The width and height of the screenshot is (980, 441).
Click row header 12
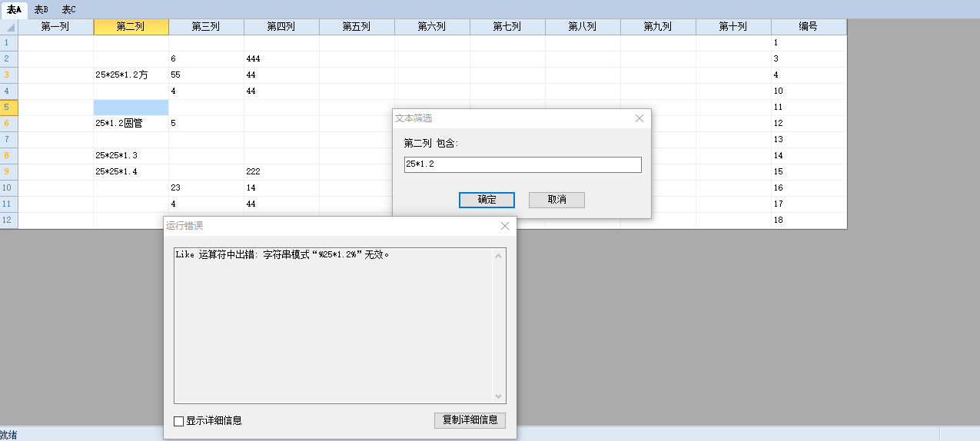coord(8,220)
